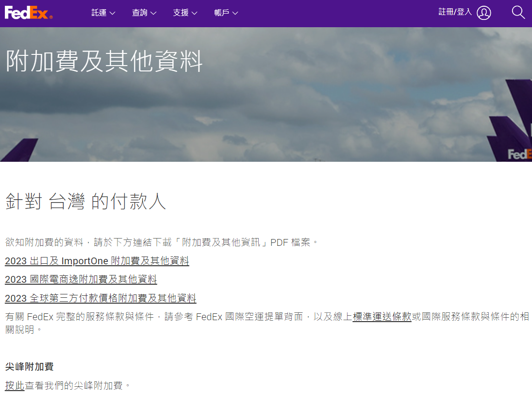Click the 針對 台灣 的付款人 heading

coord(85,201)
